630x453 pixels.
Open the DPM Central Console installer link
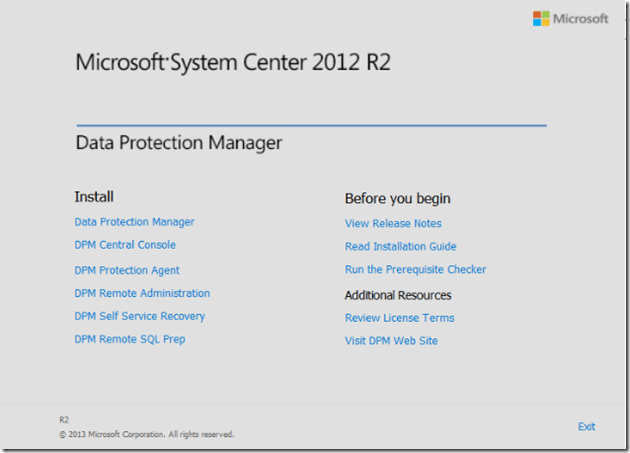(x=125, y=245)
